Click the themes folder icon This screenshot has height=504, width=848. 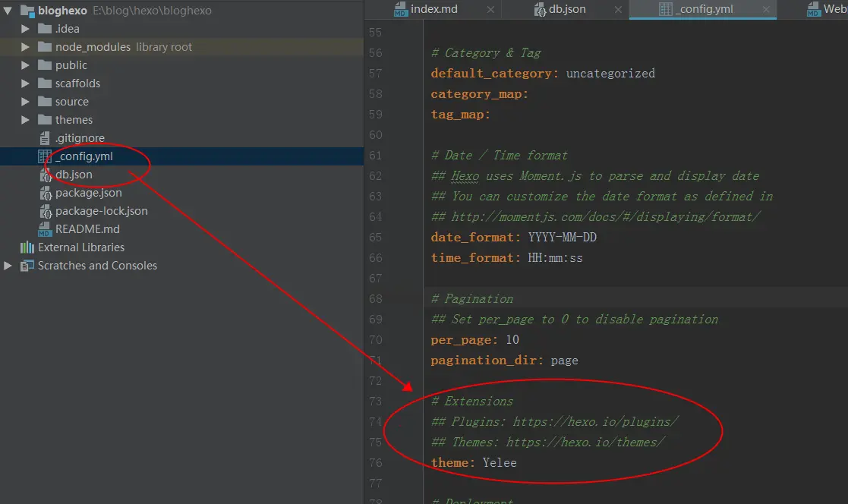(45, 119)
